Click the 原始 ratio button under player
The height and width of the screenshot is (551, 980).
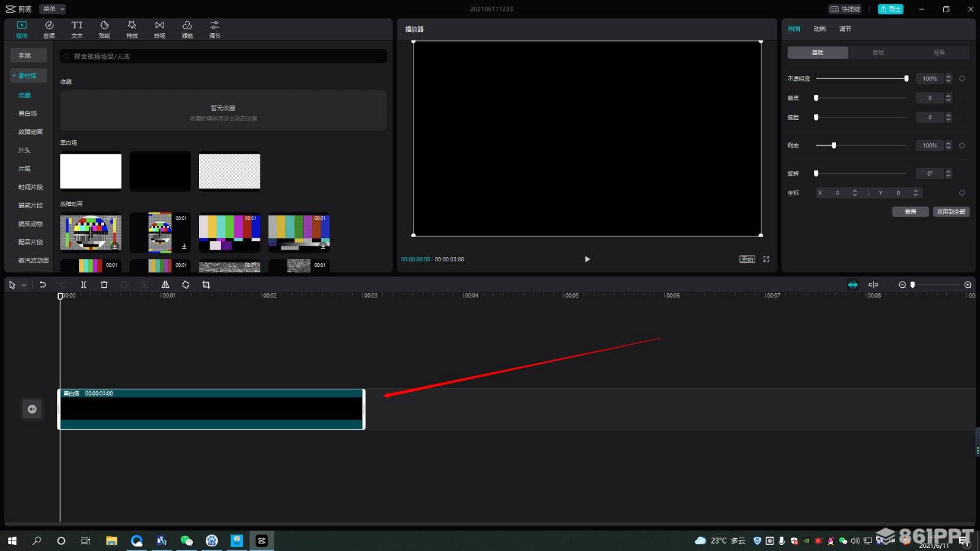(x=747, y=259)
